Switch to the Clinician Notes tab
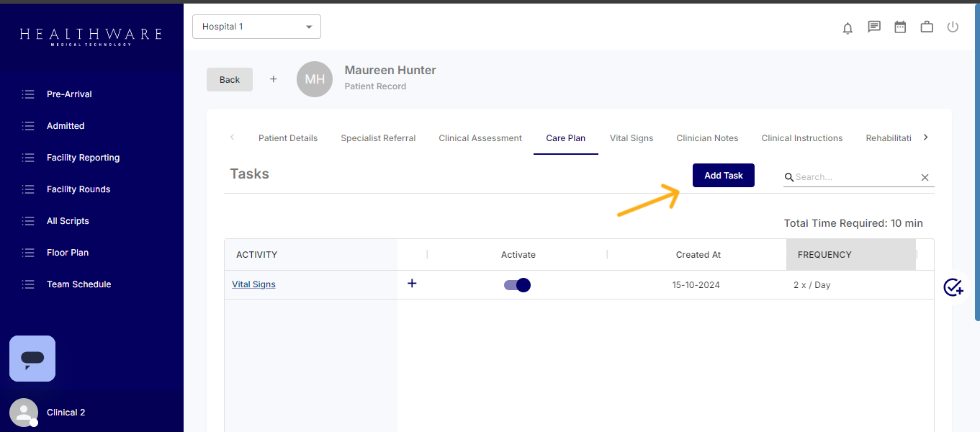 tap(707, 138)
